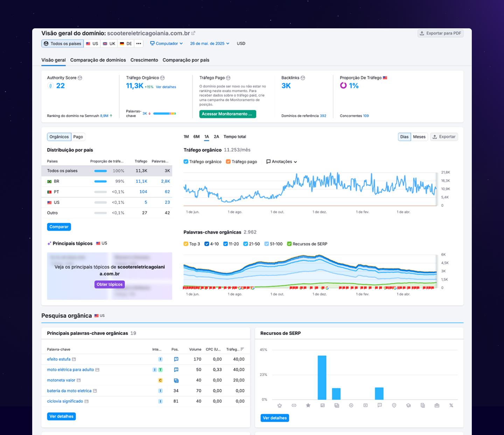Open the 26 de mai. de 2025 date dropdown

pos(210,44)
